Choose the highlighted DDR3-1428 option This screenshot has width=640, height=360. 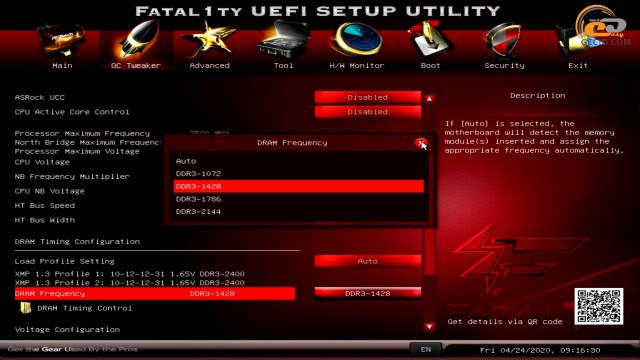(299, 186)
